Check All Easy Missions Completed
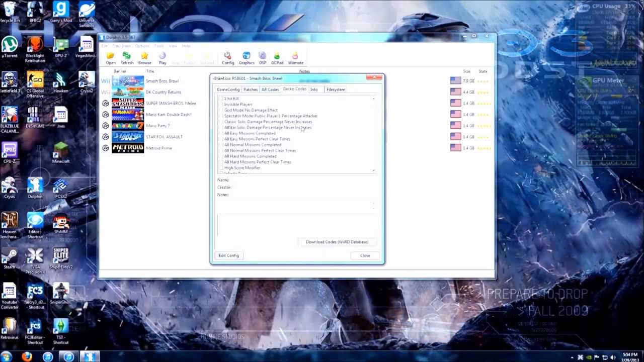The image size is (644, 362). point(220,133)
